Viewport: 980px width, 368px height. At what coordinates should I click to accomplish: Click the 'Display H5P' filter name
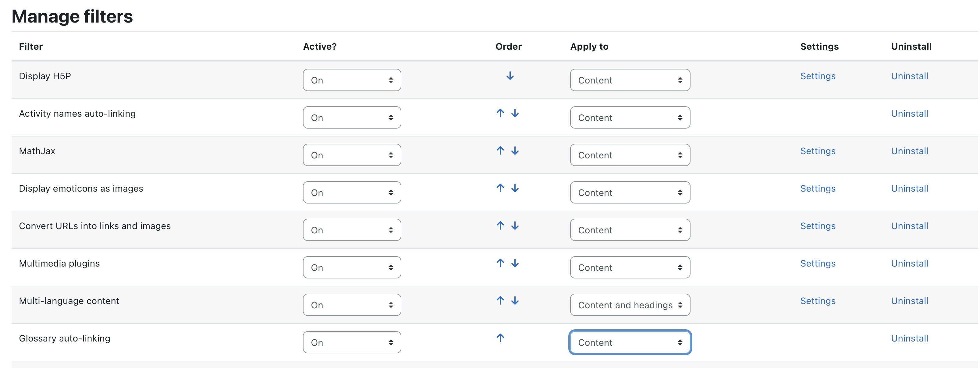coord(45,76)
